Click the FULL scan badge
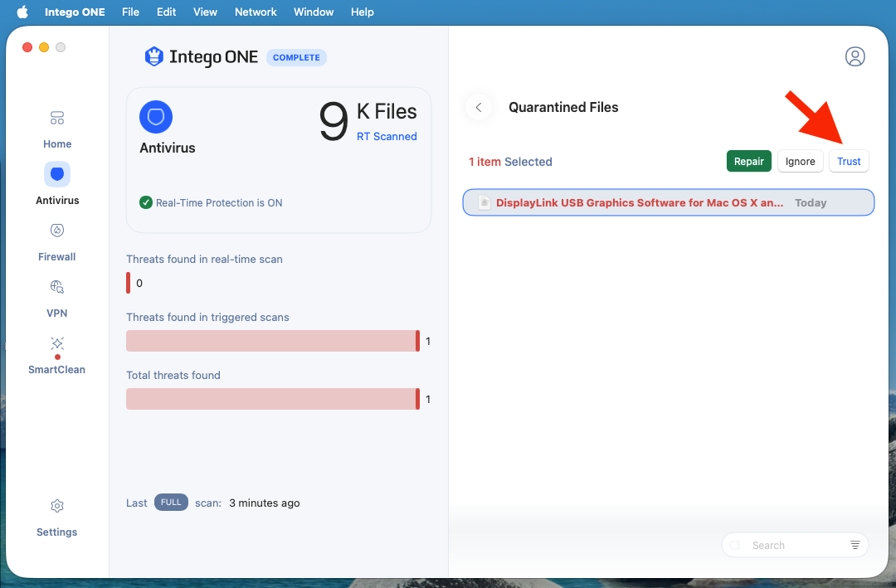The image size is (896, 588). point(171,503)
